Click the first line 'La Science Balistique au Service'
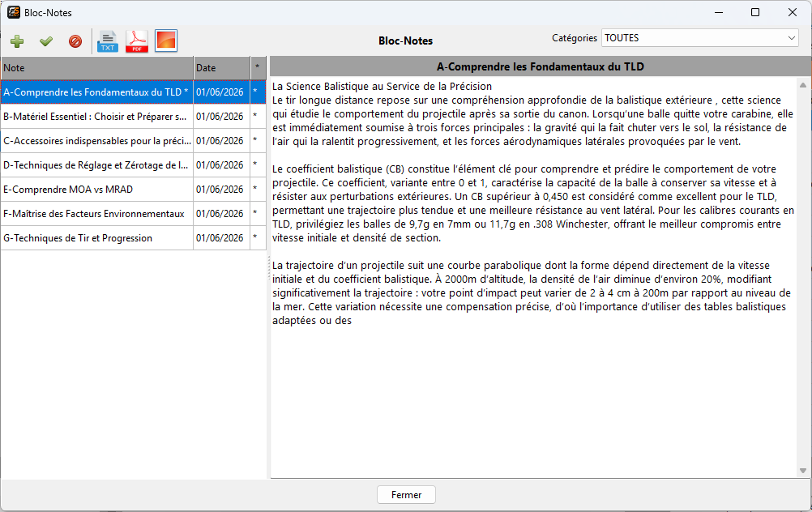 click(x=382, y=87)
